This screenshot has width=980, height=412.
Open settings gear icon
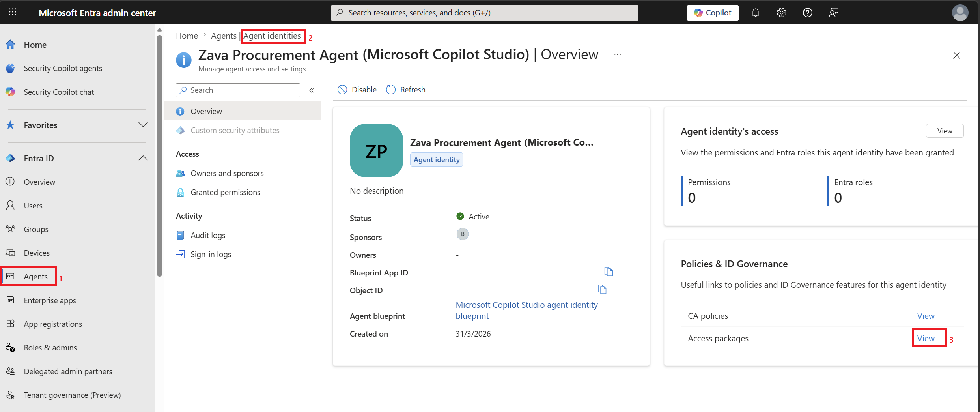781,13
